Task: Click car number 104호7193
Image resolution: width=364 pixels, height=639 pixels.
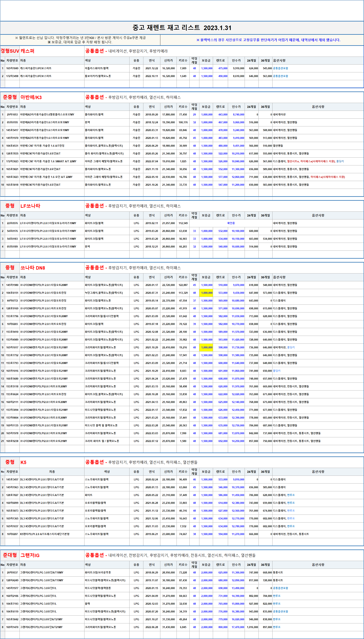Action: pos(12,604)
